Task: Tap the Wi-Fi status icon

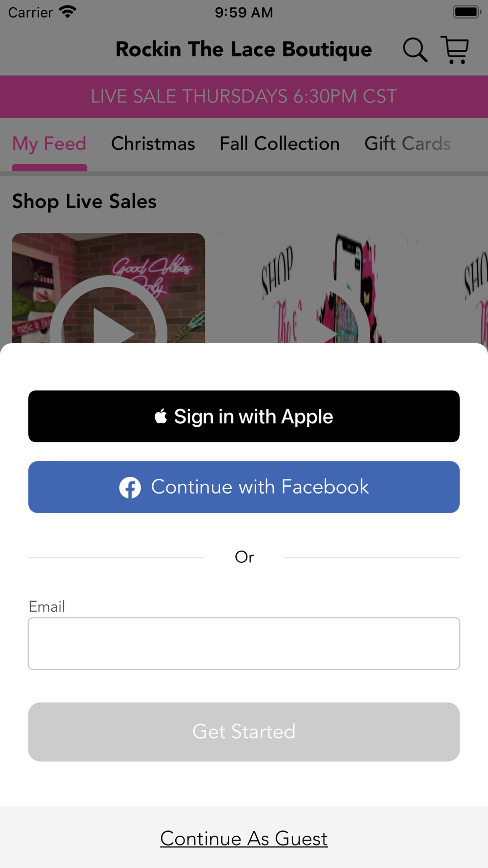Action: [68, 12]
